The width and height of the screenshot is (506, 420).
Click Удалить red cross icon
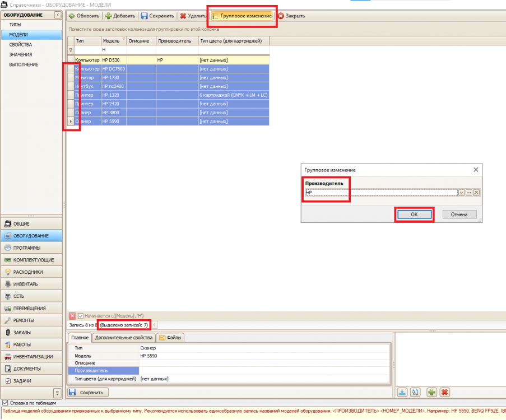tap(183, 16)
